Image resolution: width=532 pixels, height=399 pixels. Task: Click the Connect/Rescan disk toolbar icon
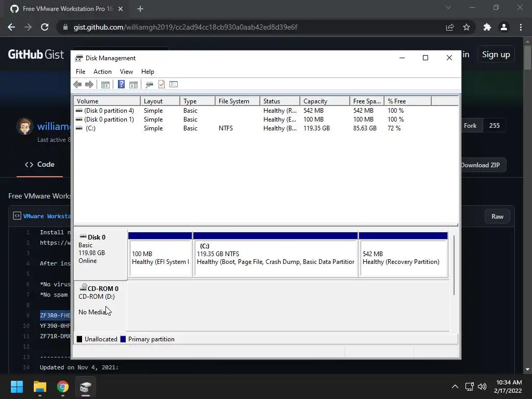click(x=149, y=85)
